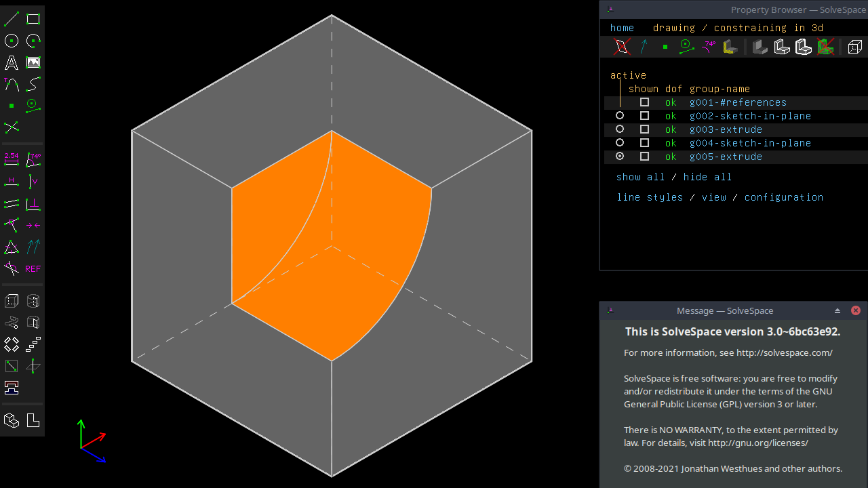The width and height of the screenshot is (868, 488).
Task: Select the Tangent arc tool
Action: pyautogui.click(x=12, y=84)
